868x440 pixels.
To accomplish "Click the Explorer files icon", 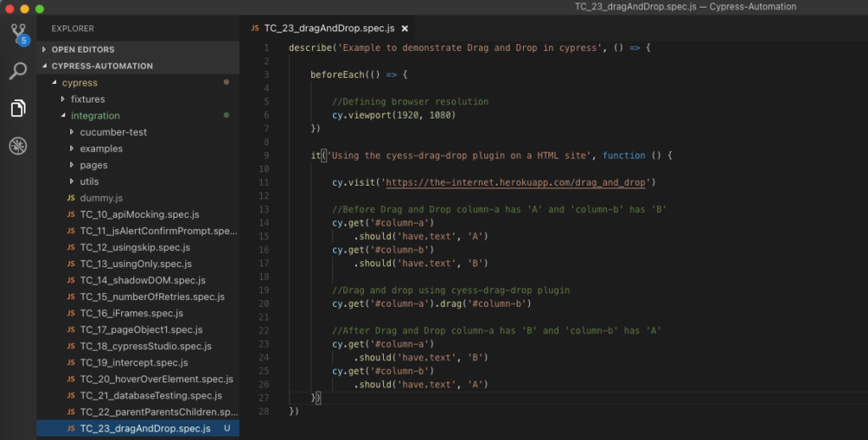I will click(x=18, y=109).
